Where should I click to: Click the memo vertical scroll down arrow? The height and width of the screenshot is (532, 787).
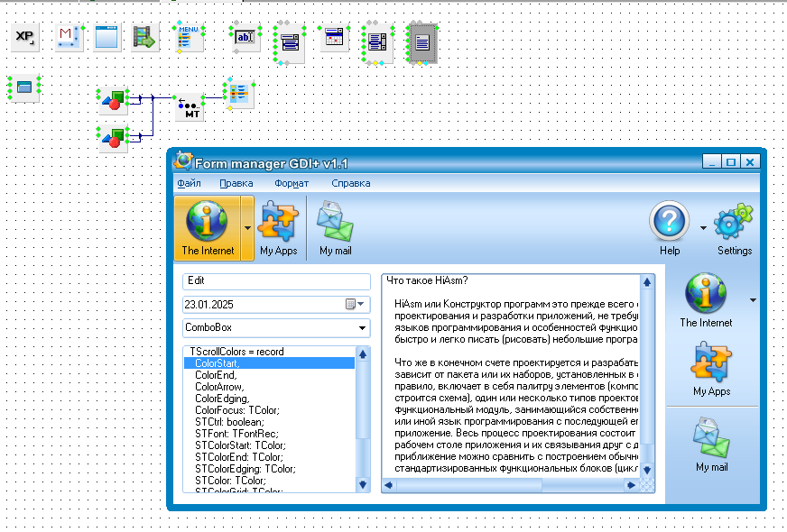coord(647,470)
